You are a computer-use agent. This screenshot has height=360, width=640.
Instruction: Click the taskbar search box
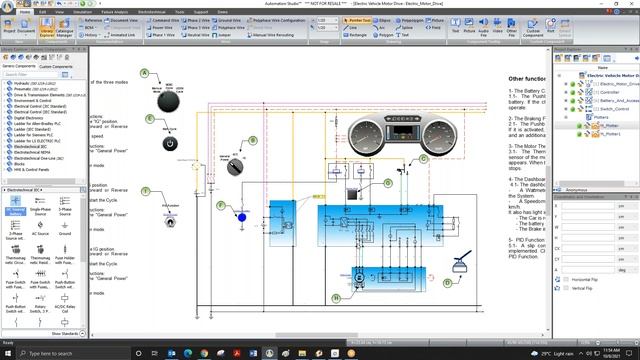[74, 353]
